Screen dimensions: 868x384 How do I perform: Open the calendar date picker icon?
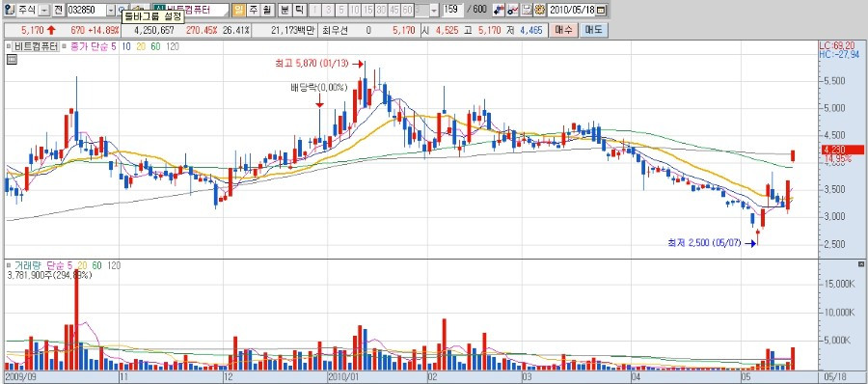(x=601, y=11)
